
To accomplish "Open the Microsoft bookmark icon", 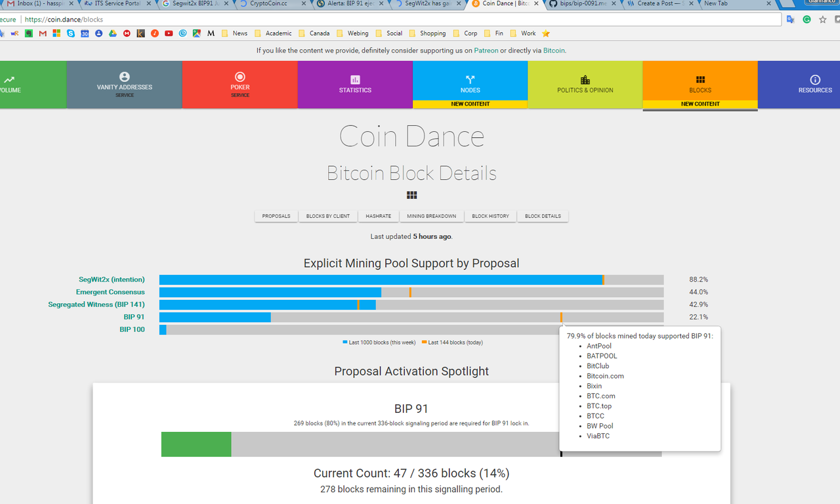I will click(56, 33).
